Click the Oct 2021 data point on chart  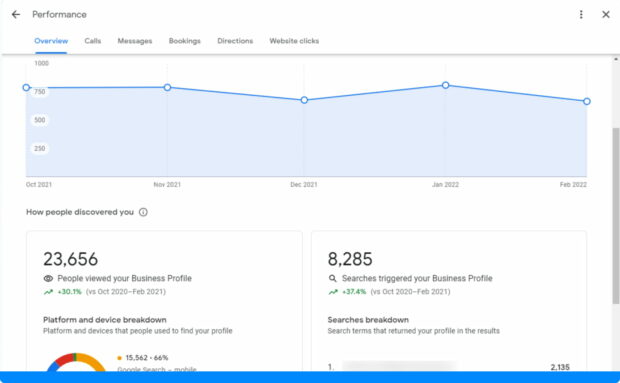click(x=26, y=87)
